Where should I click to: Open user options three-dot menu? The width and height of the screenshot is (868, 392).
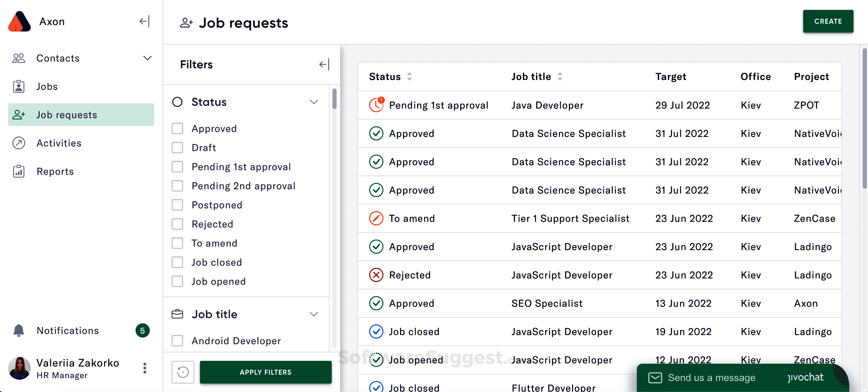coord(144,368)
